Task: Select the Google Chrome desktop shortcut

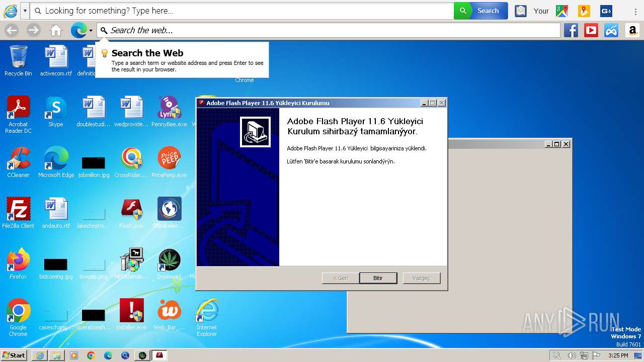Action: [x=18, y=318]
